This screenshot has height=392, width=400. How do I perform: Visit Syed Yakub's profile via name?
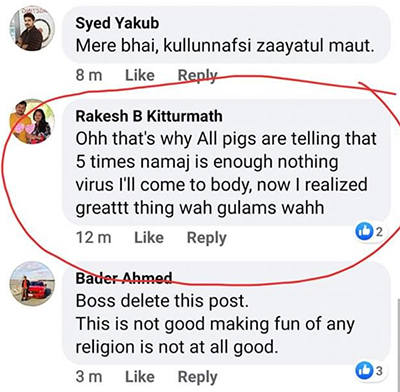[x=117, y=23]
